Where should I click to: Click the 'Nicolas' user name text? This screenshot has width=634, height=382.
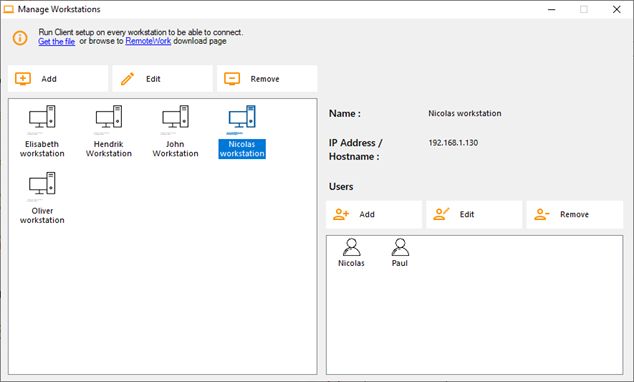[351, 263]
